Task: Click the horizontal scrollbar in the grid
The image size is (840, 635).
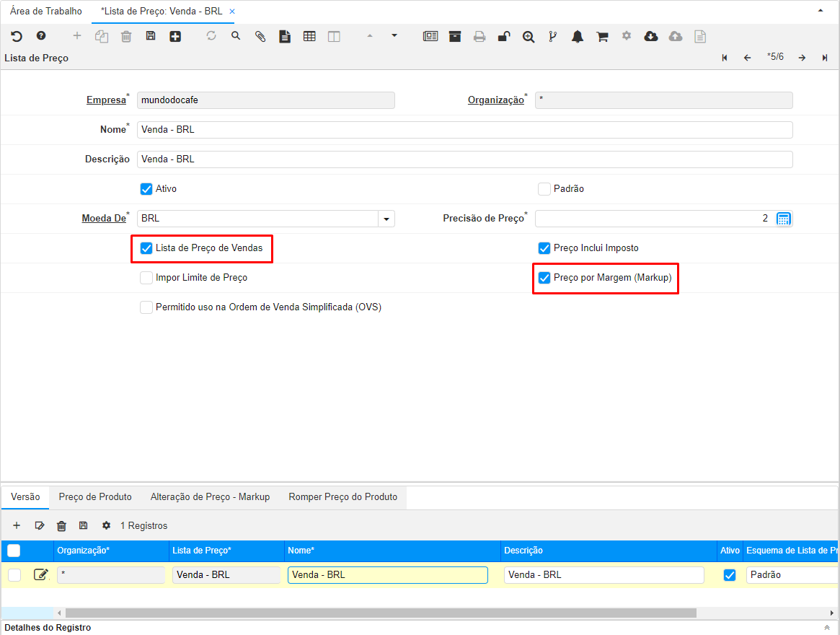Action: [x=381, y=613]
